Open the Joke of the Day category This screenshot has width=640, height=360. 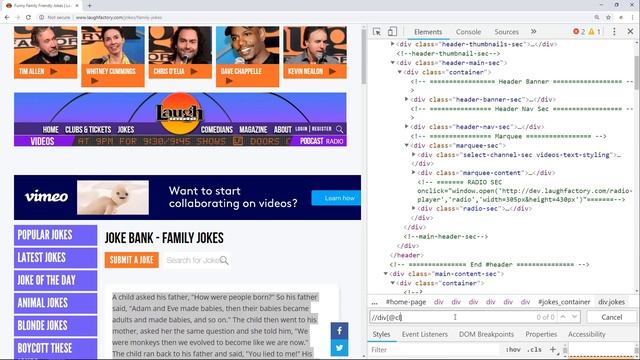pos(56,280)
